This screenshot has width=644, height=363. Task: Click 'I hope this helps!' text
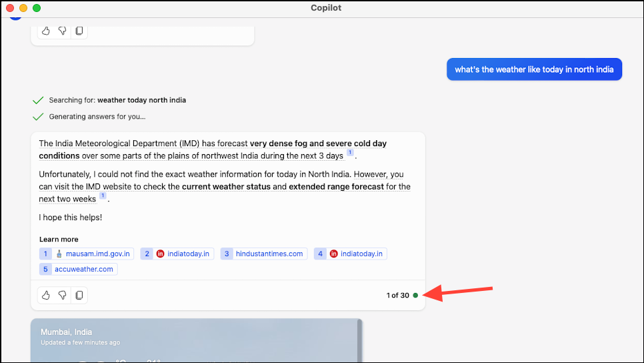click(x=71, y=218)
